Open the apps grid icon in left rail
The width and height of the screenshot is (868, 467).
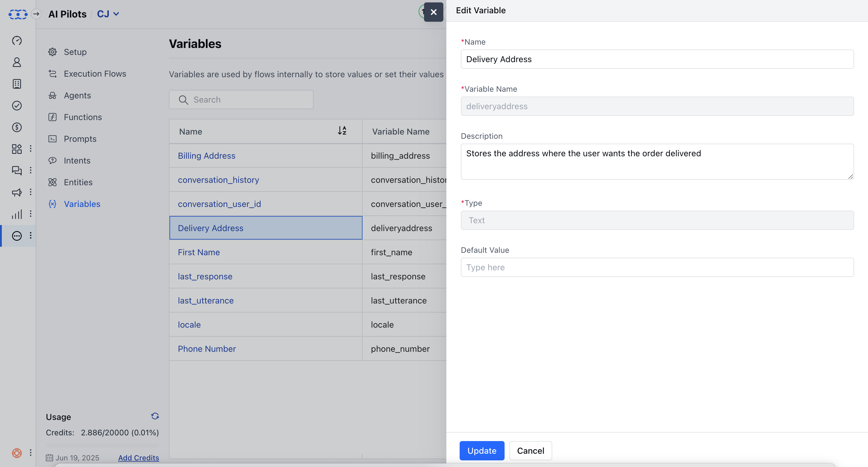(17, 149)
